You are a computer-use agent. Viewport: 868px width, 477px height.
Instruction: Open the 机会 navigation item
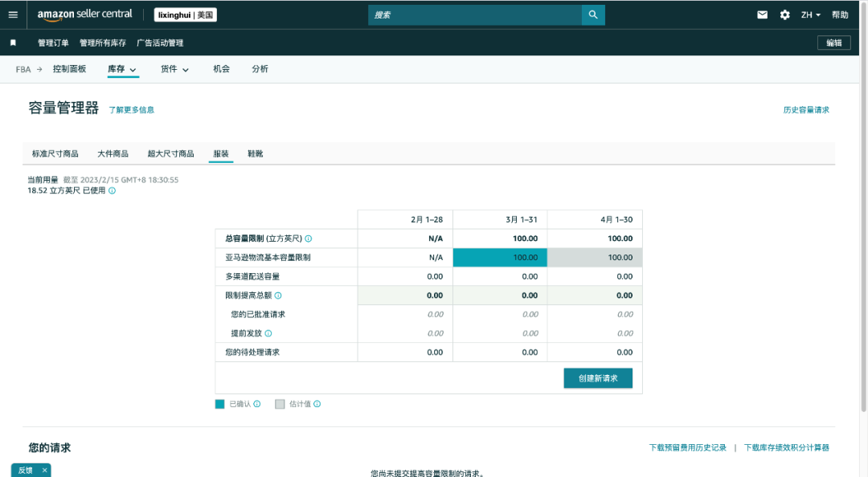[222, 68]
